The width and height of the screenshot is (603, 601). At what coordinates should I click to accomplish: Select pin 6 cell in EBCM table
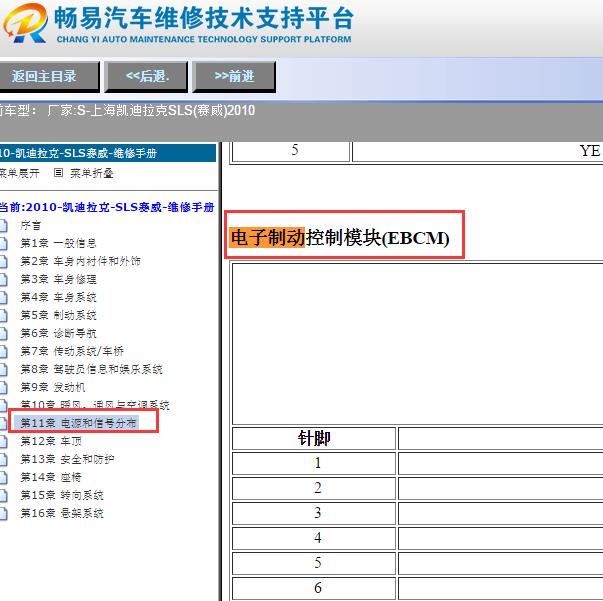[x=314, y=588]
